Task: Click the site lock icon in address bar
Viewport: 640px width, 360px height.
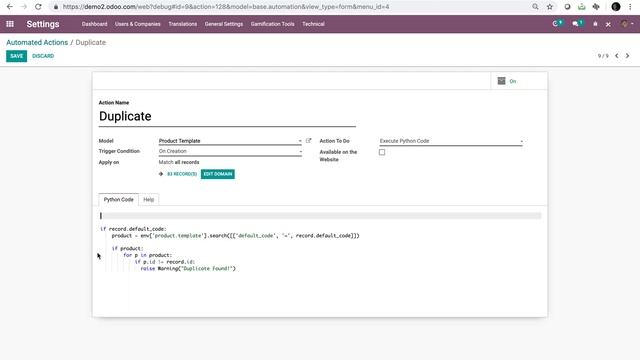Action: coord(56,7)
